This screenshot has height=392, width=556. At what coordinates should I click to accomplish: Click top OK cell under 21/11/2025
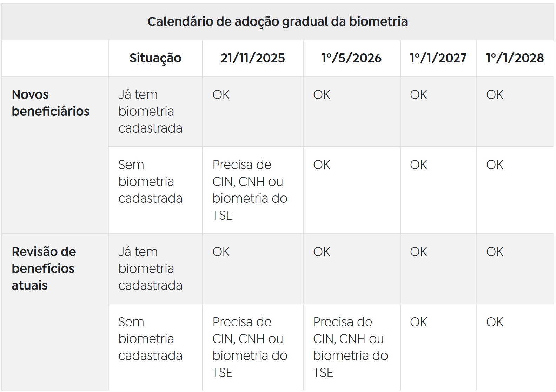(x=221, y=95)
